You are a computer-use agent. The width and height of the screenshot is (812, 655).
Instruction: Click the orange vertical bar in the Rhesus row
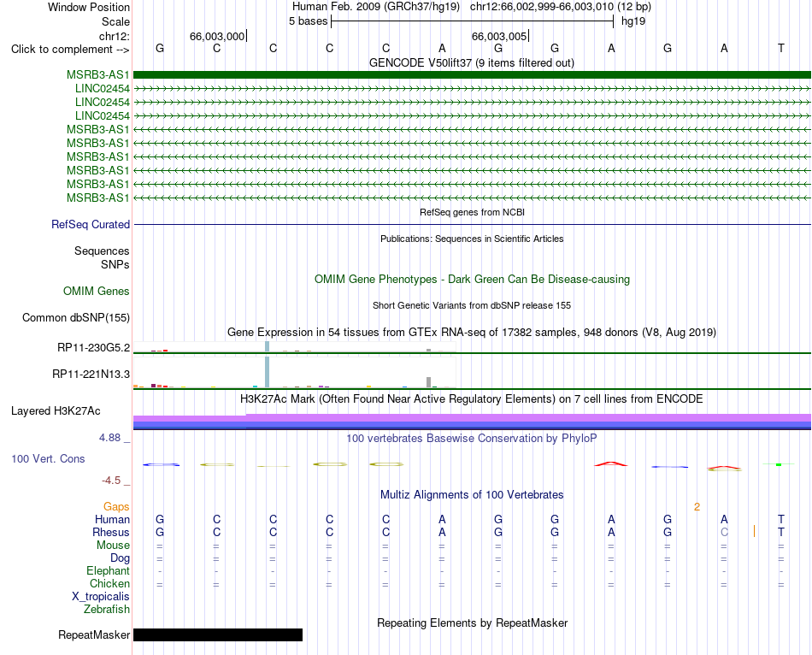point(754,531)
